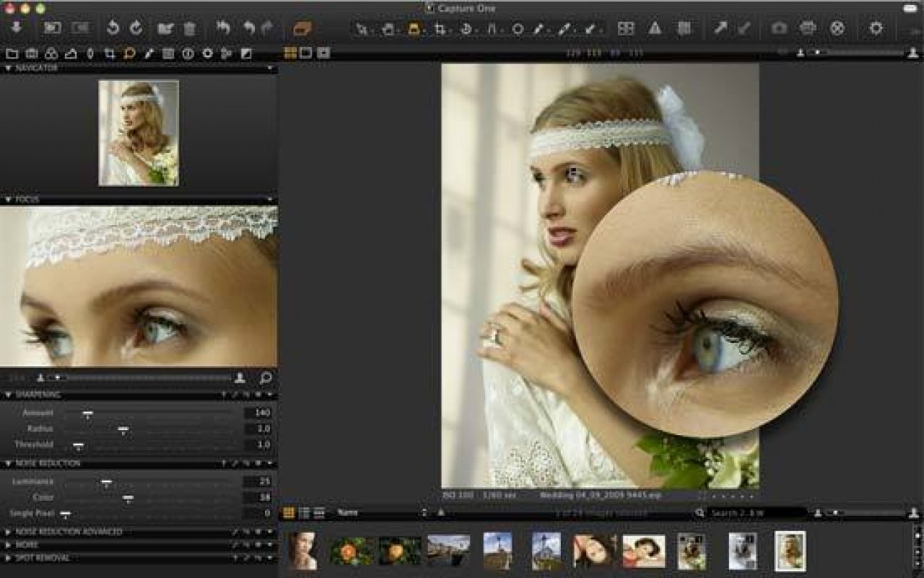924x578 pixels.
Task: Select the circular Spot removal cursor tool
Action: pyautogui.click(x=518, y=30)
